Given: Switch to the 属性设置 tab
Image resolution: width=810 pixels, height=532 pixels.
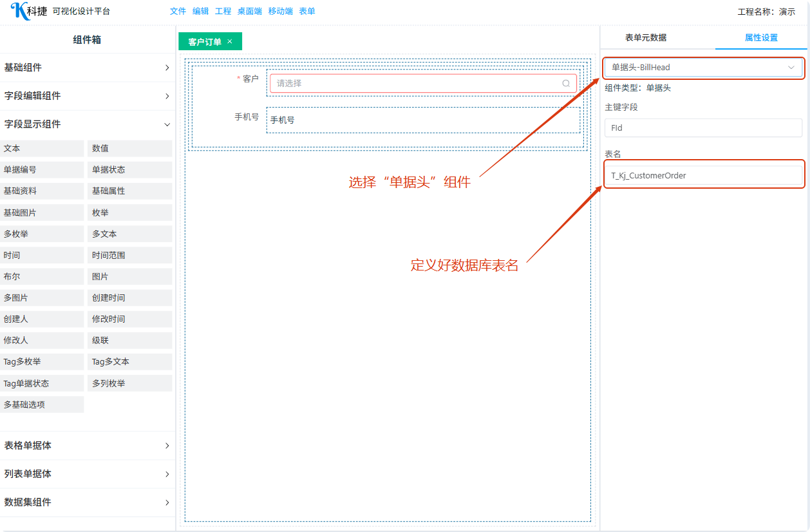Looking at the screenshot, I should click(x=761, y=37).
